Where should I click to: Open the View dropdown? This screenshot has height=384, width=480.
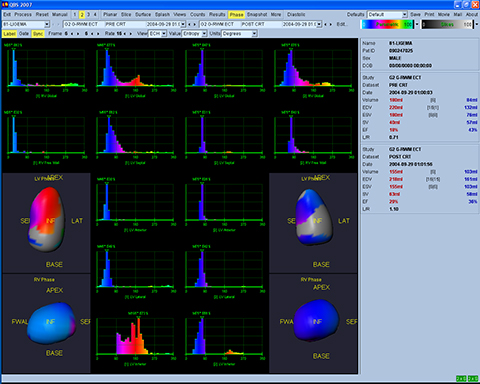tap(157, 34)
